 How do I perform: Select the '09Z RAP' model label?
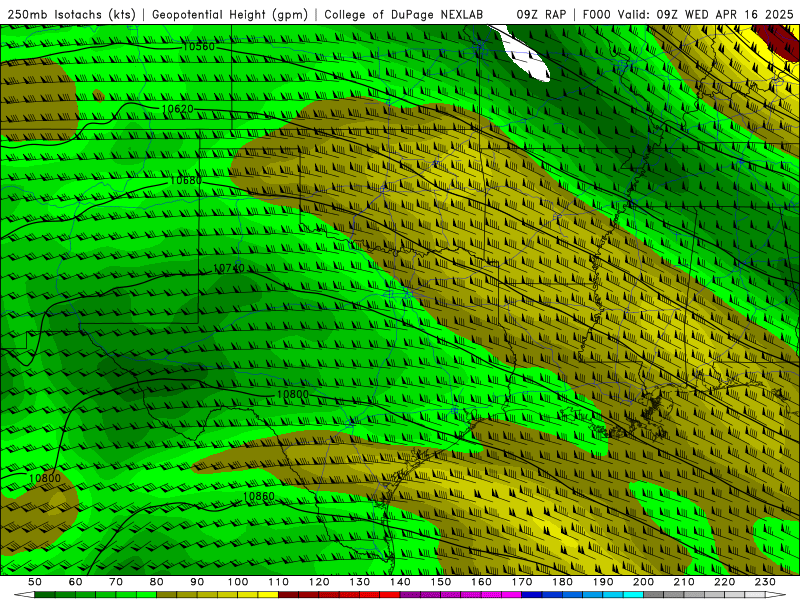pos(541,14)
